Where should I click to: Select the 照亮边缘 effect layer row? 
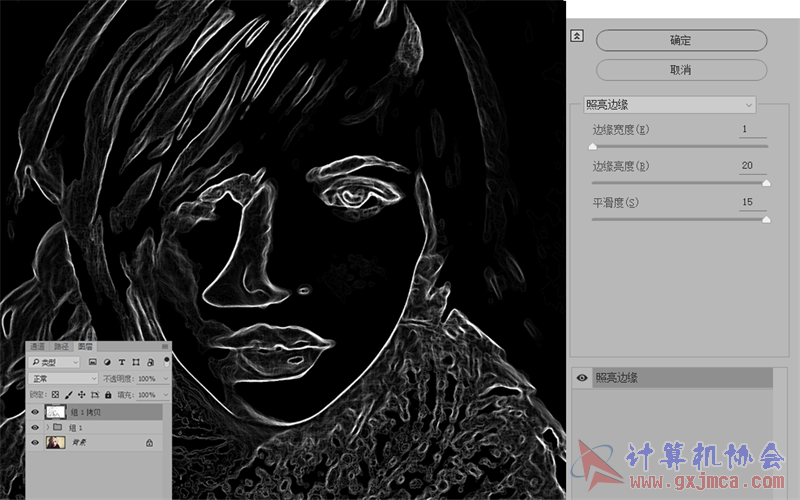[x=682, y=378]
